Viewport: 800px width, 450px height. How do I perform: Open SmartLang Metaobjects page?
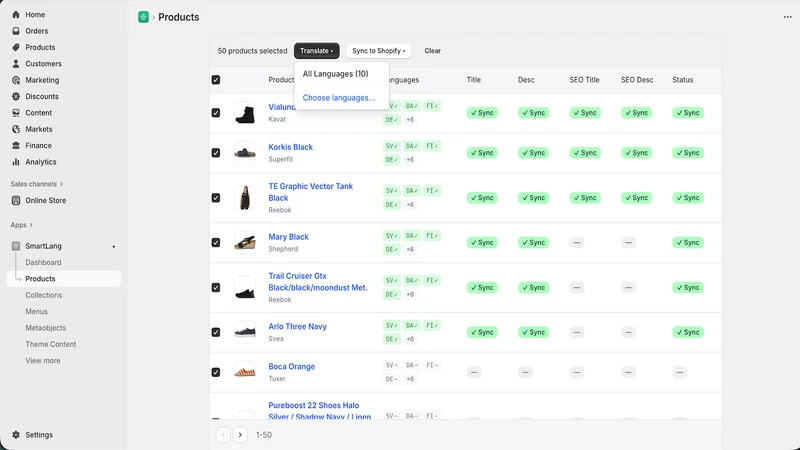[x=45, y=328]
